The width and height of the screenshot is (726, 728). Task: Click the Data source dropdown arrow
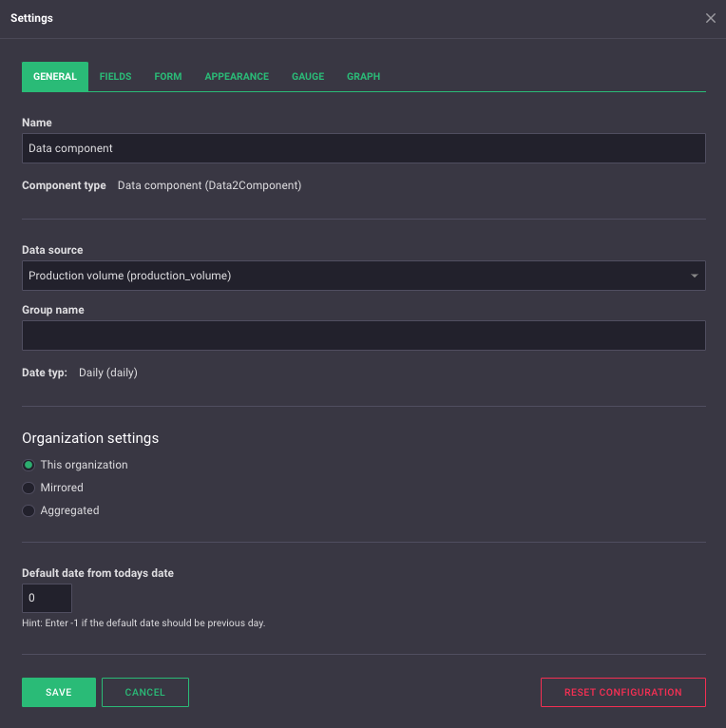click(695, 277)
